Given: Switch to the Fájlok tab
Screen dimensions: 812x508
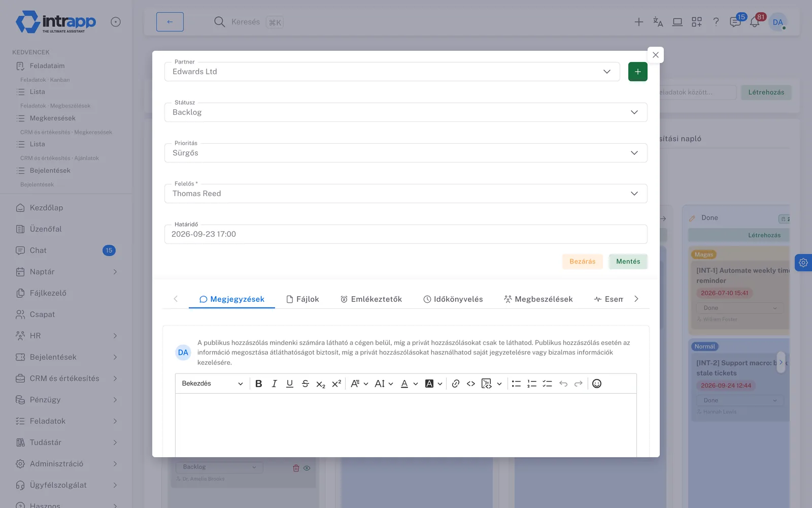Looking at the screenshot, I should 303,299.
